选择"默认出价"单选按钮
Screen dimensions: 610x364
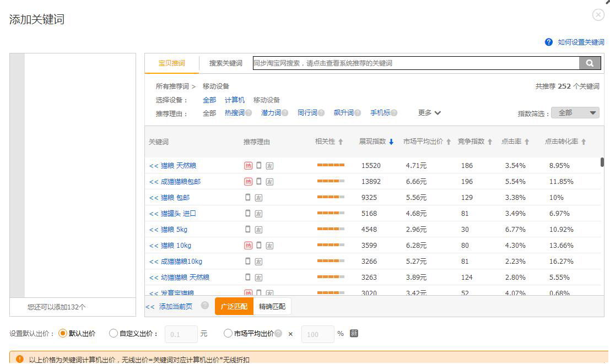[x=61, y=333]
